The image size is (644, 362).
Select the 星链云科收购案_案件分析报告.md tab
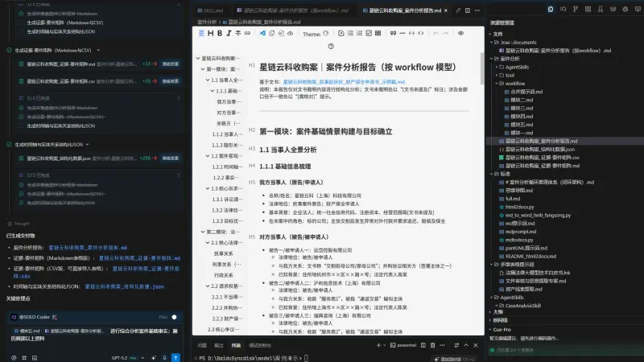pyautogui.click(x=402, y=10)
